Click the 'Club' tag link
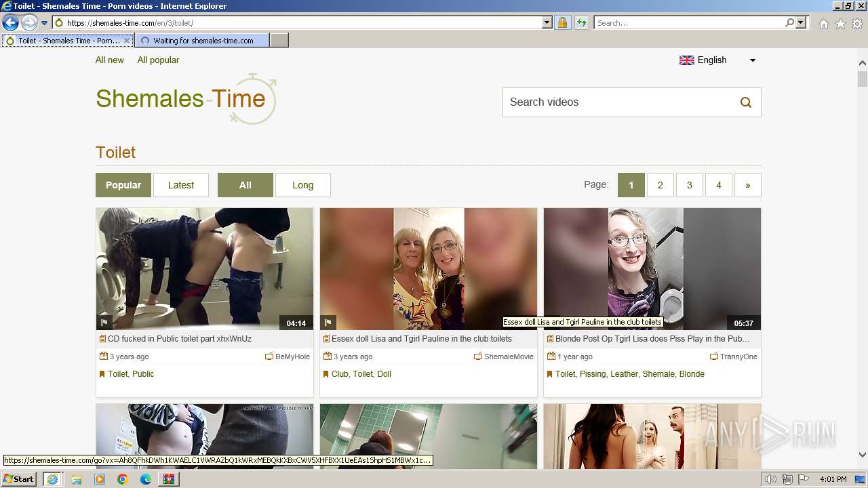The height and width of the screenshot is (488, 868). (x=340, y=374)
